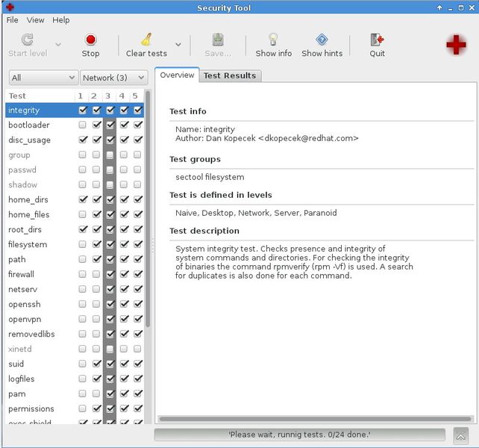Click the Clear tests broom icon

[147, 40]
